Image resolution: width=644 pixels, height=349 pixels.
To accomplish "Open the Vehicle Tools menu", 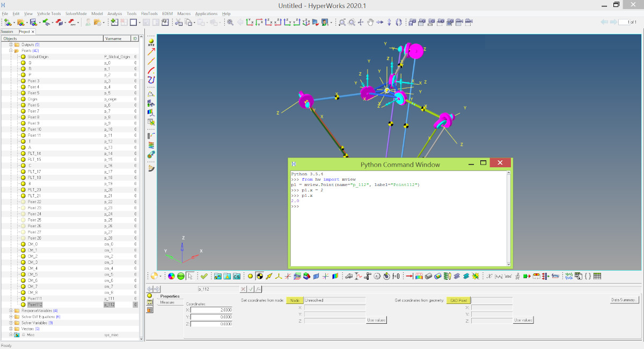I will [48, 13].
